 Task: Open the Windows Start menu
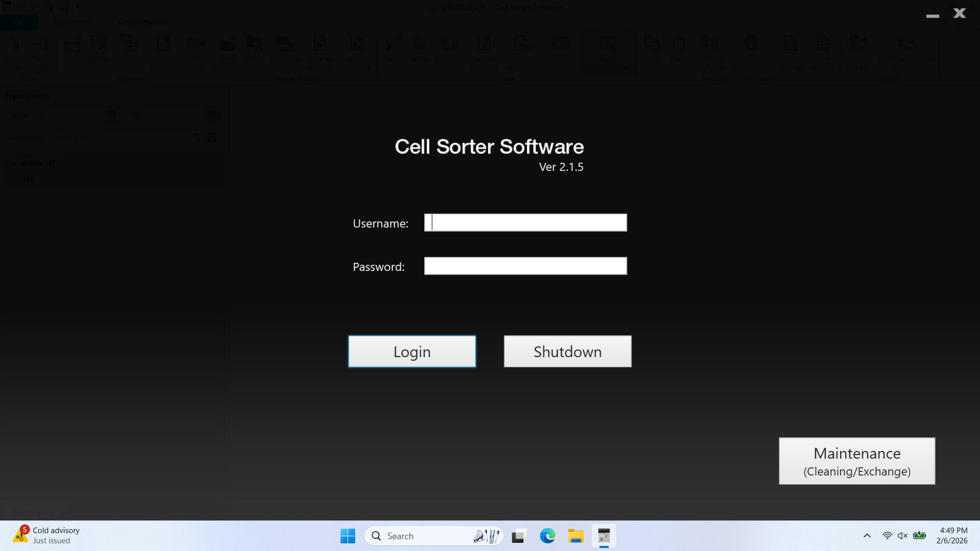tap(348, 536)
